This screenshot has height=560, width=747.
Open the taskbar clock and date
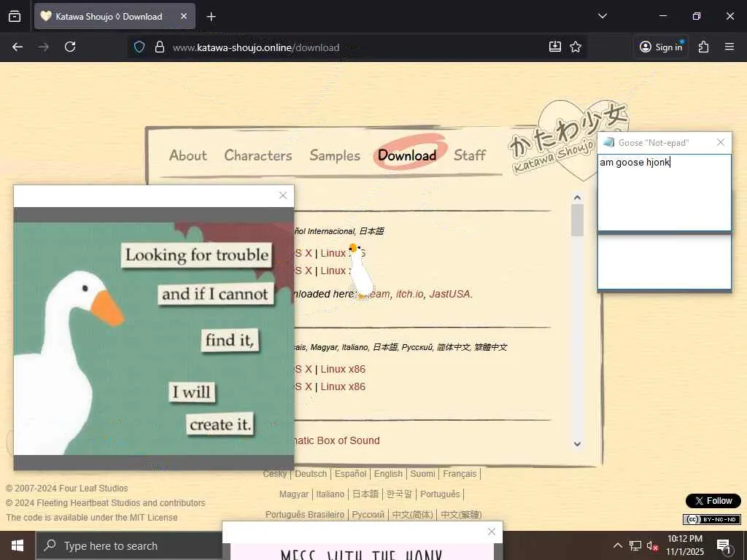[x=684, y=545]
